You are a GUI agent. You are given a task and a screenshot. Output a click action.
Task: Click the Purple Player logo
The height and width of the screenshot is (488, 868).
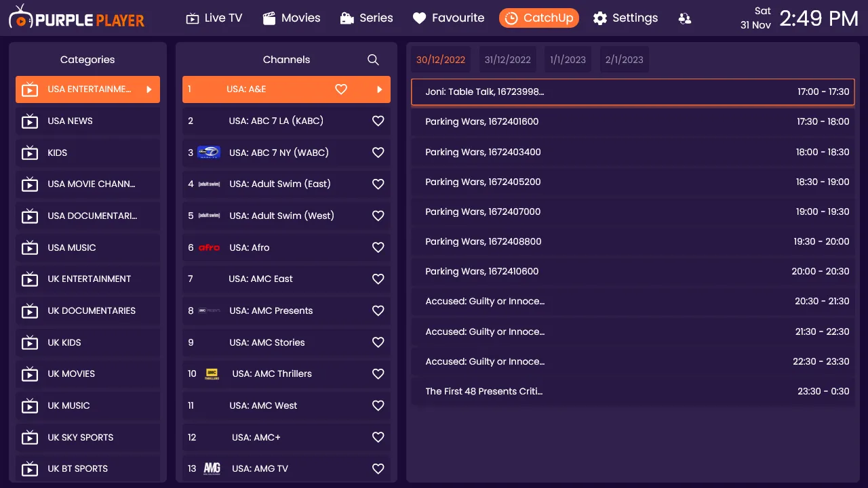coord(77,18)
